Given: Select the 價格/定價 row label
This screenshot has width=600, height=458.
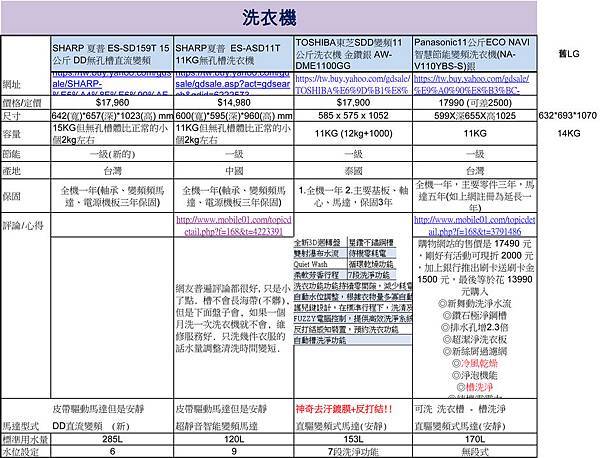Looking at the screenshot, I should [x=21, y=103].
